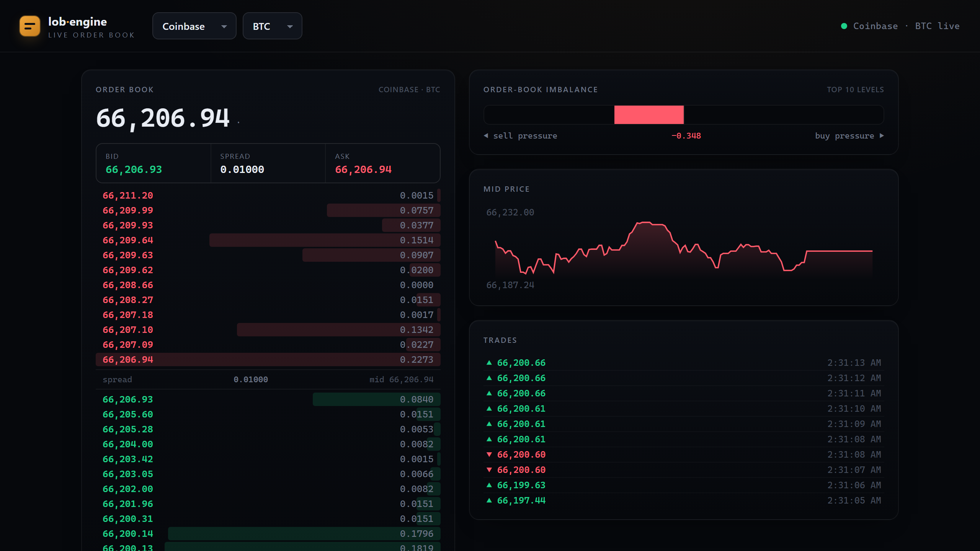Click the BID value 66,206.93
Image resolution: width=980 pixels, height=551 pixels.
click(134, 170)
